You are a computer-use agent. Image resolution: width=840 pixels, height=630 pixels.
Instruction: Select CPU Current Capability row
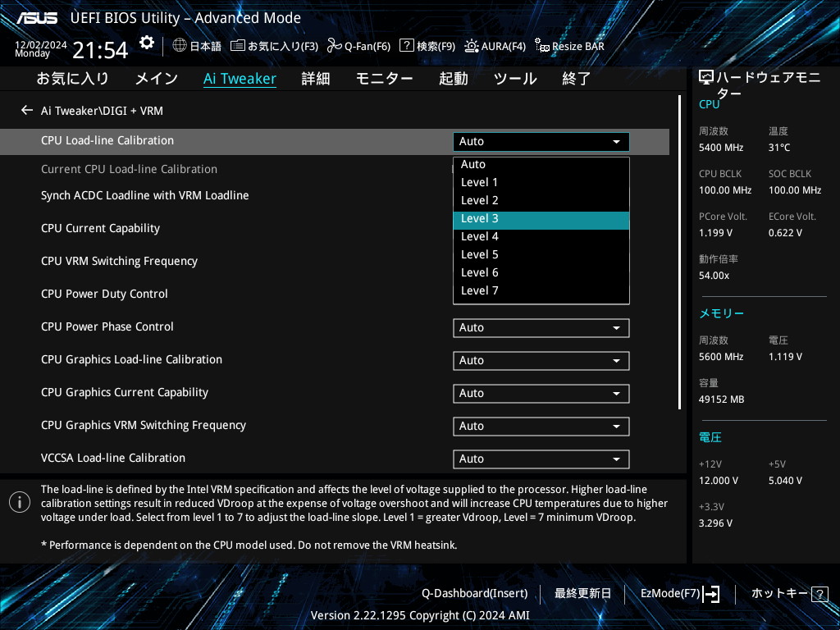100,228
